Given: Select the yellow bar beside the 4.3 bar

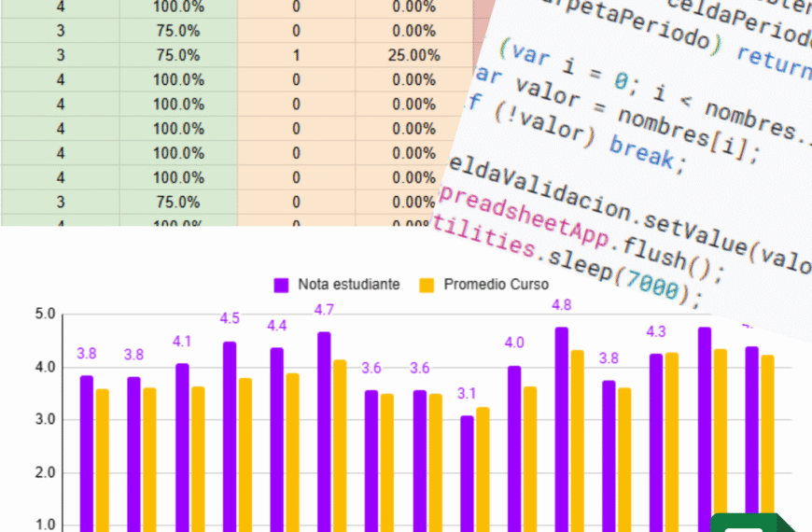Looking at the screenshot, I should (x=672, y=442).
